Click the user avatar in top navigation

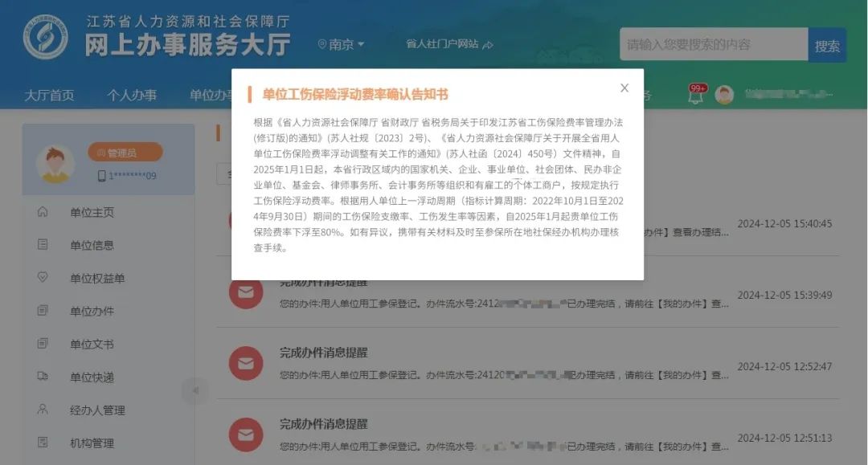point(724,95)
